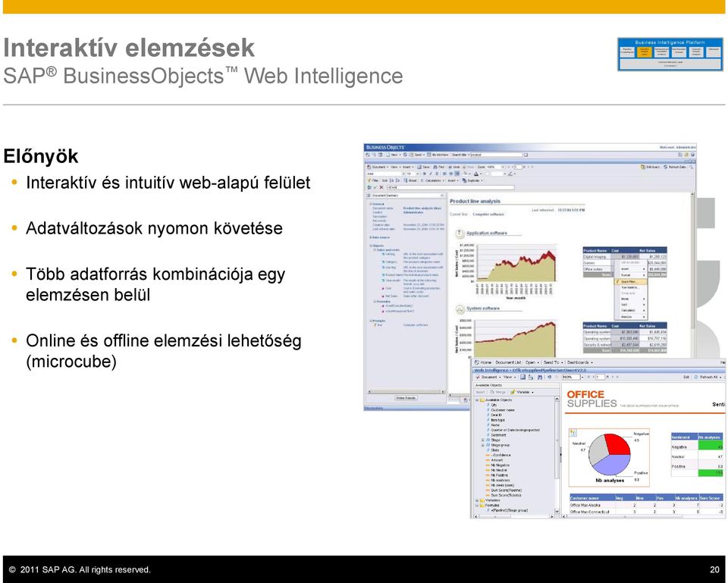Open View menu in the Office Supplies window
This screenshot has height=583, width=728.
510,378
